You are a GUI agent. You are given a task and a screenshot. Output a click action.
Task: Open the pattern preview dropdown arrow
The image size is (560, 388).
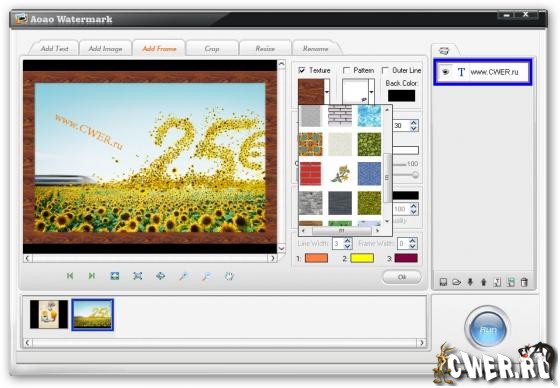371,92
